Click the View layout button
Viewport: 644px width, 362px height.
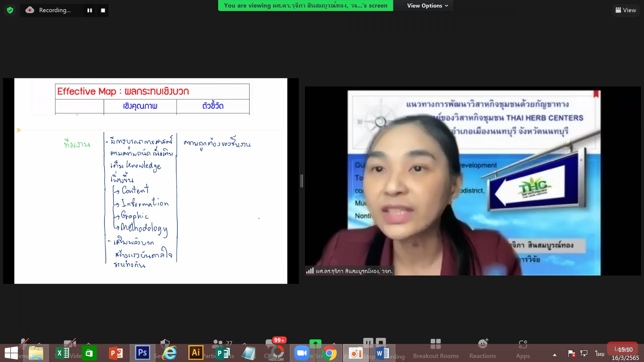(x=626, y=10)
